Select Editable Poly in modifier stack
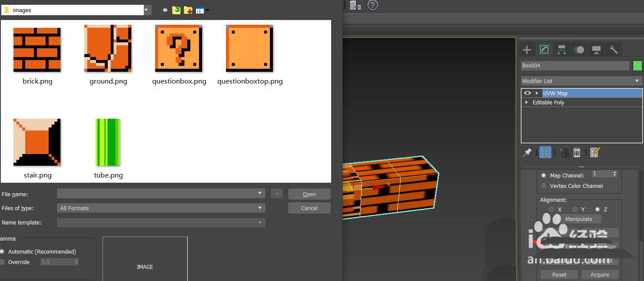Screen dimensions: 644x281 [x=581, y=102]
